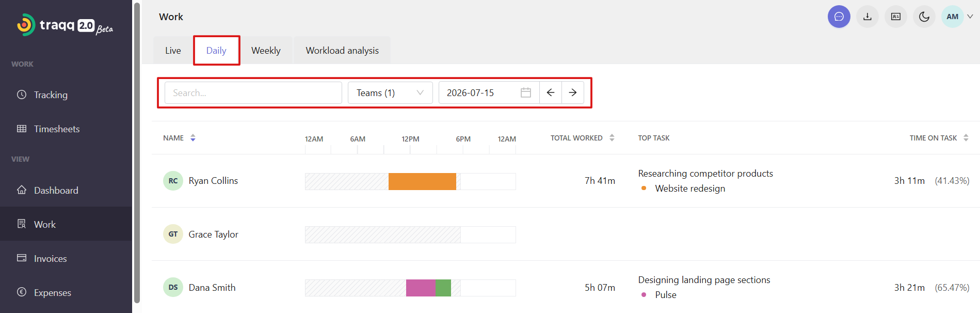
Task: Switch to the Live tab
Action: (173, 50)
